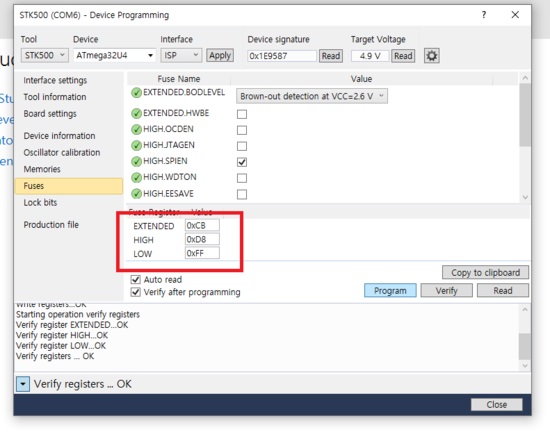
Task: Enable the EXTENDED.HWBE fuse checkbox
Action: pyautogui.click(x=242, y=114)
